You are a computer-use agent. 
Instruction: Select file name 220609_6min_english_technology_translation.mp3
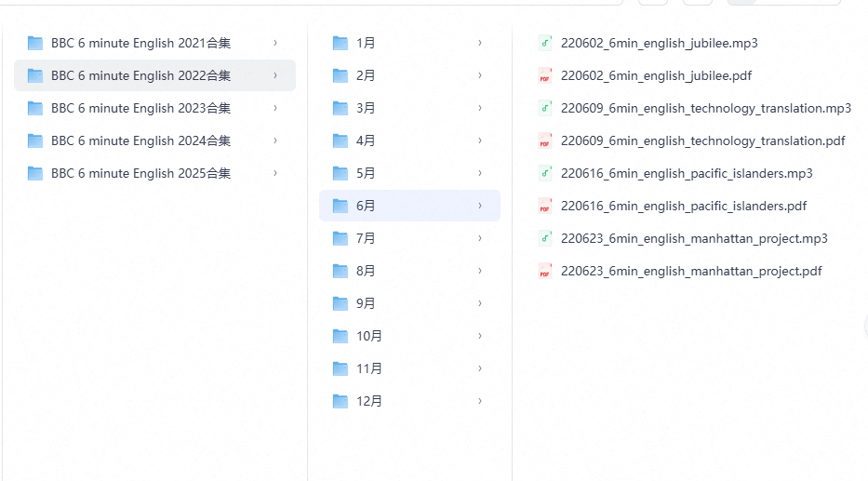pyautogui.click(x=706, y=109)
